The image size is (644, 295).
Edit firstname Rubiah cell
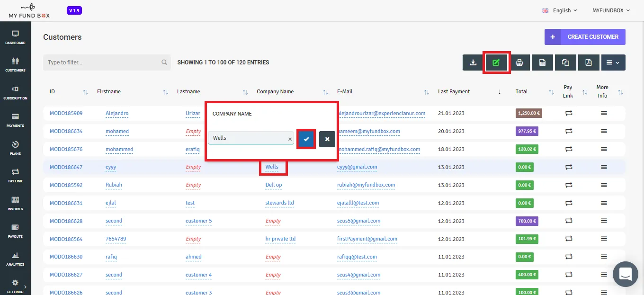[114, 185]
